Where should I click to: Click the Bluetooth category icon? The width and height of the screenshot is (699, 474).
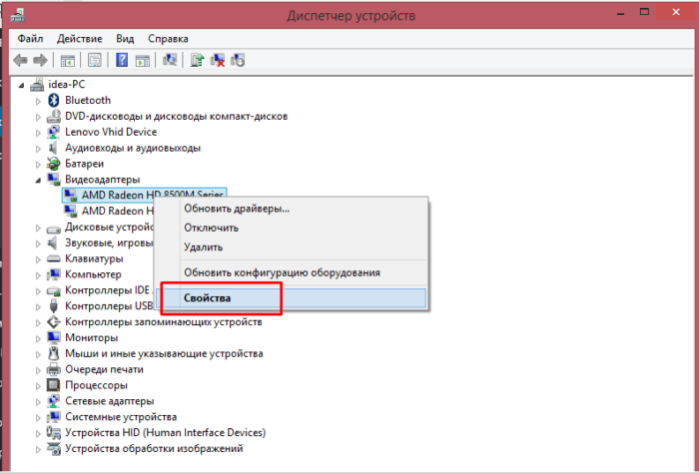[53, 100]
